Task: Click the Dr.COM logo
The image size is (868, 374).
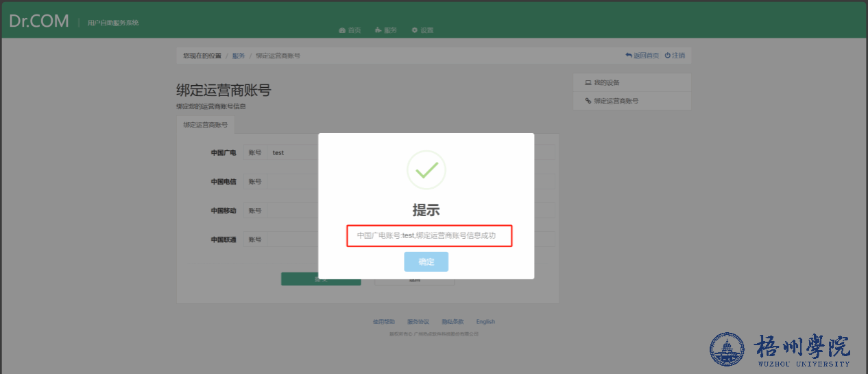Action: click(39, 21)
